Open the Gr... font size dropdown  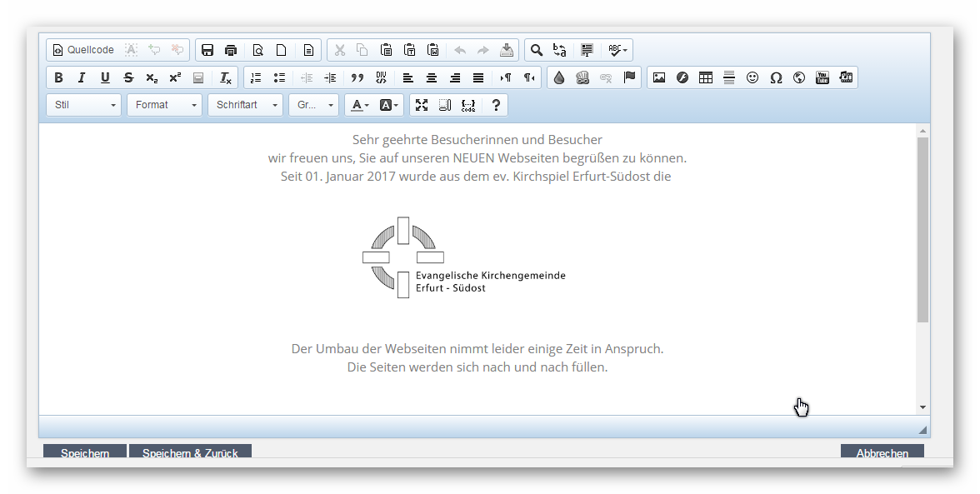[313, 105]
